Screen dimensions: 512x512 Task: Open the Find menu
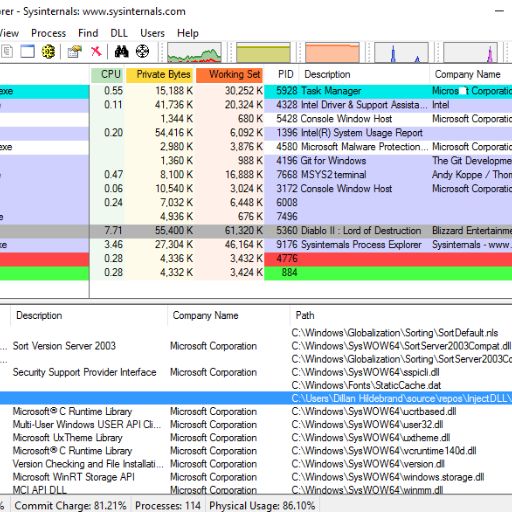(88, 33)
